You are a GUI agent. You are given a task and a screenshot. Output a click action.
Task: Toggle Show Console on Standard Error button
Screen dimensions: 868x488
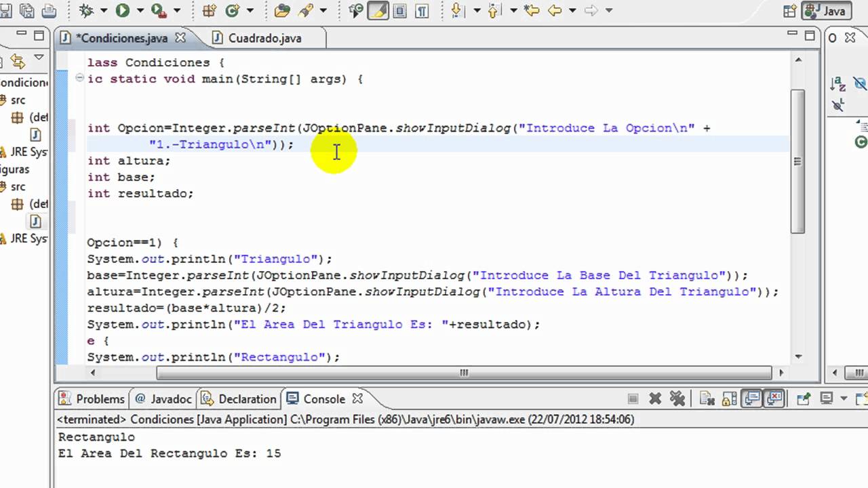773,399
